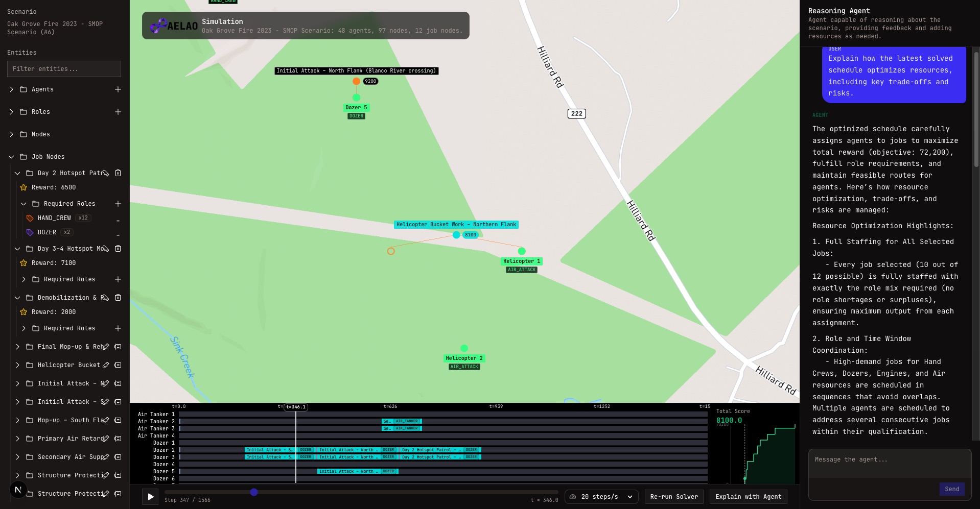Expand the Nodes folder

point(11,134)
